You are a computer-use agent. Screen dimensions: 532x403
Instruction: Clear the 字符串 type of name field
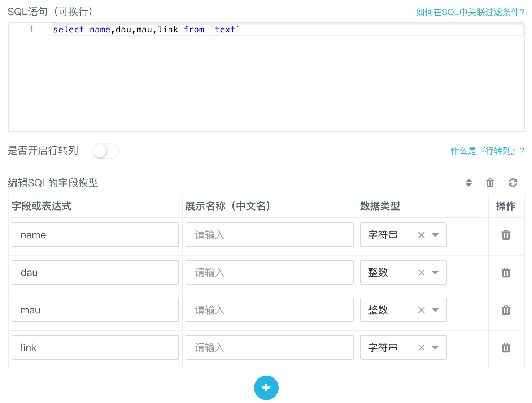(x=421, y=235)
